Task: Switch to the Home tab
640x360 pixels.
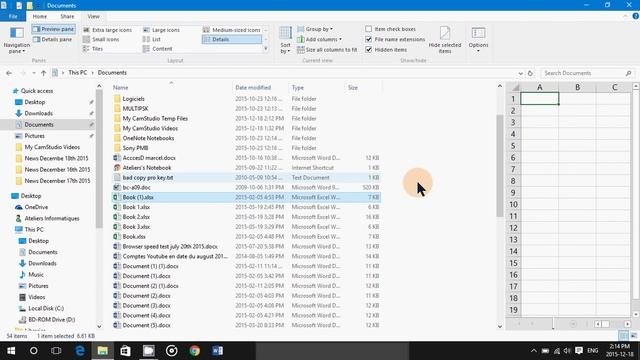Action: click(x=40, y=16)
